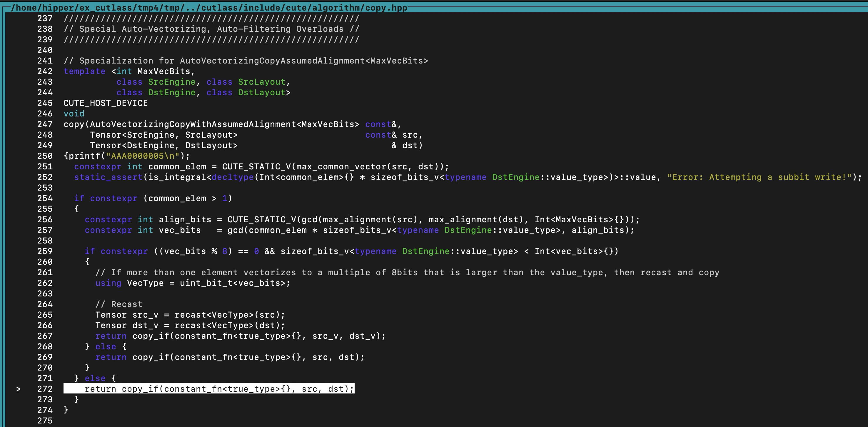868x427 pixels.
Task: Click the static_assert keyword on line 252
Action: pos(108,177)
